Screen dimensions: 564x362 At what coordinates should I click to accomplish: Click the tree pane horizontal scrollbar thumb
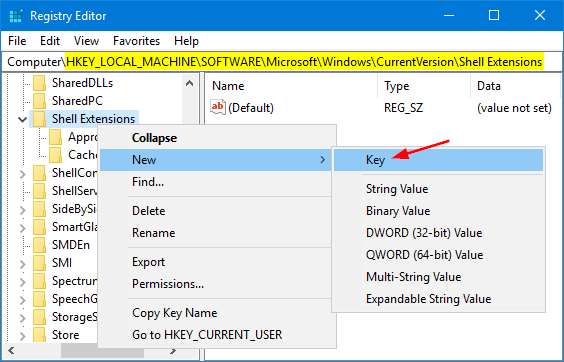pyautogui.click(x=103, y=350)
